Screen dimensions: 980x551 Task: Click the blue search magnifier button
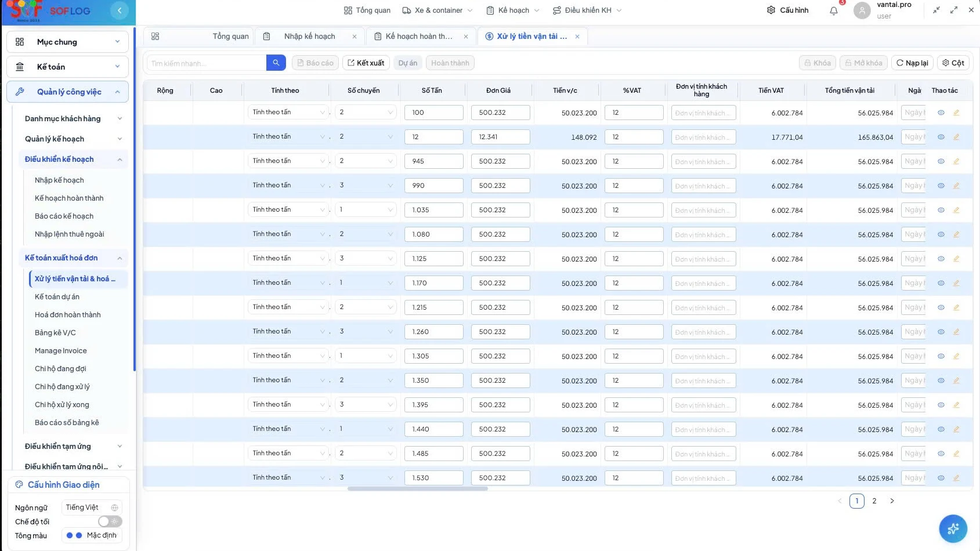[276, 63]
